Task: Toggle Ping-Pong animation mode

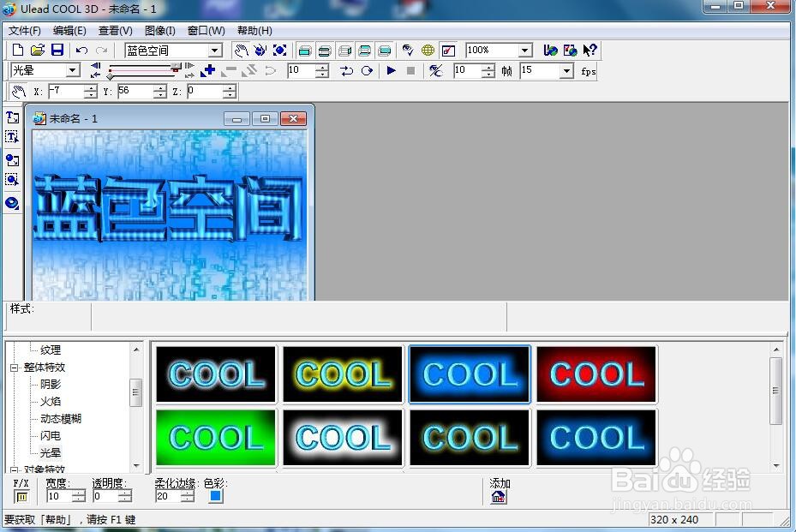Action: coord(347,70)
